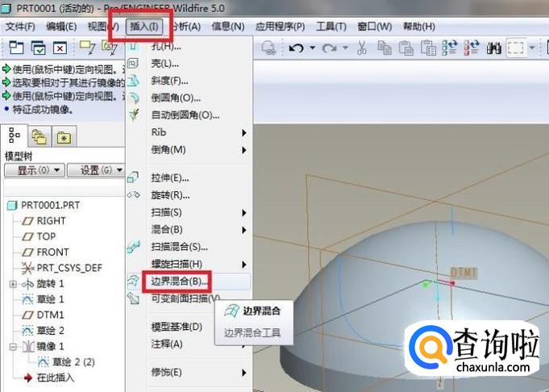Click the redo arrow icon
The height and width of the screenshot is (392, 549).
click(329, 48)
